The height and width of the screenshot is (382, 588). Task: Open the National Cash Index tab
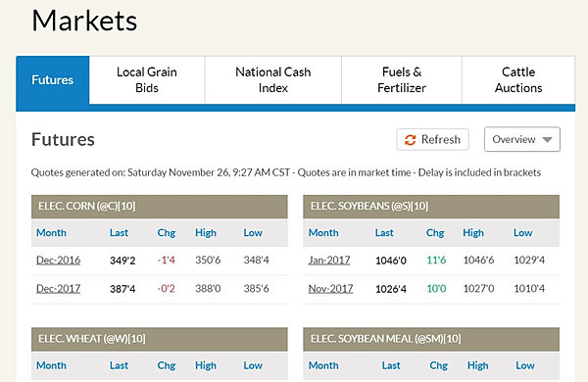pos(273,80)
